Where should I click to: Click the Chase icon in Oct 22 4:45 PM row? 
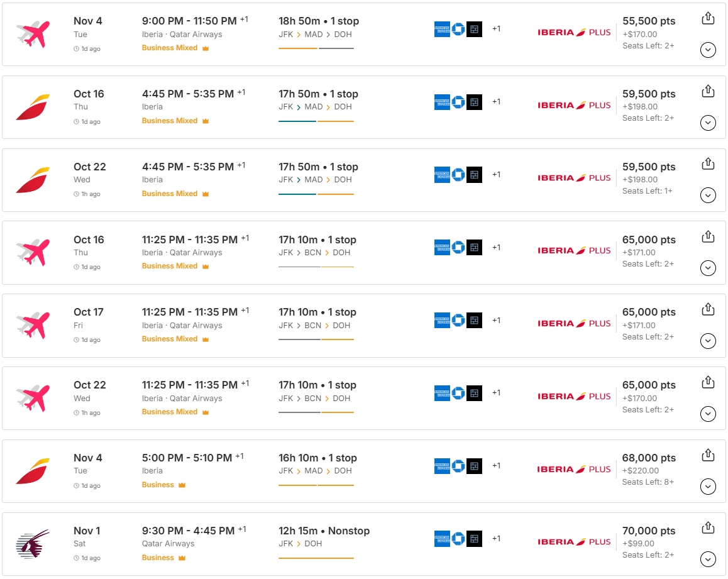pyautogui.click(x=458, y=175)
